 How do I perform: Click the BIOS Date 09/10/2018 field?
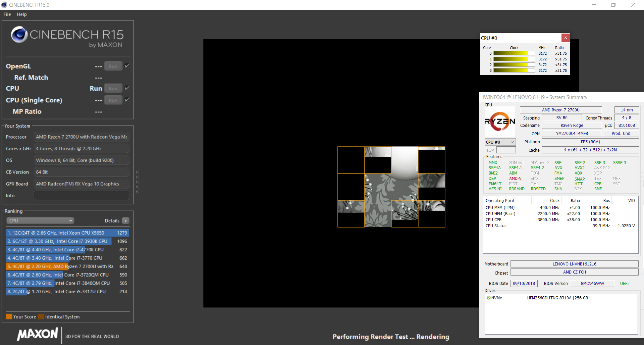click(524, 283)
